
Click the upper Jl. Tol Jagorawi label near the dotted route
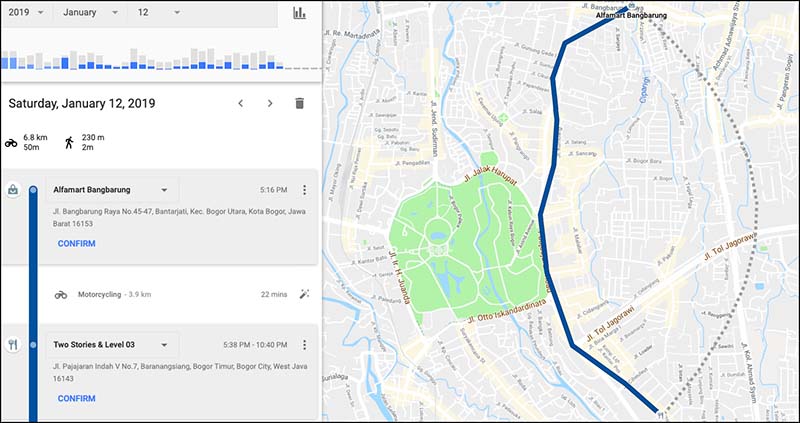[x=730, y=246]
